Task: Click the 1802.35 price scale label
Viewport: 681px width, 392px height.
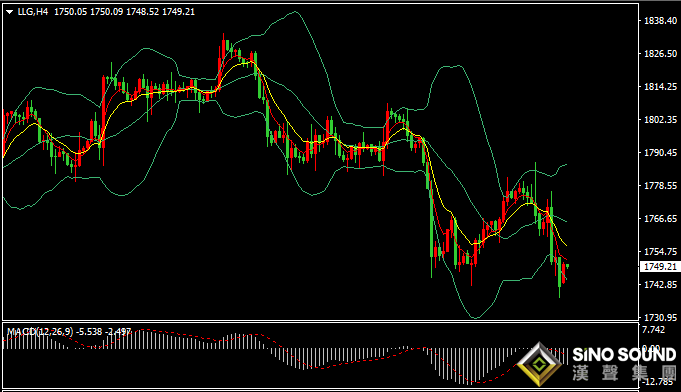Action: (x=660, y=119)
